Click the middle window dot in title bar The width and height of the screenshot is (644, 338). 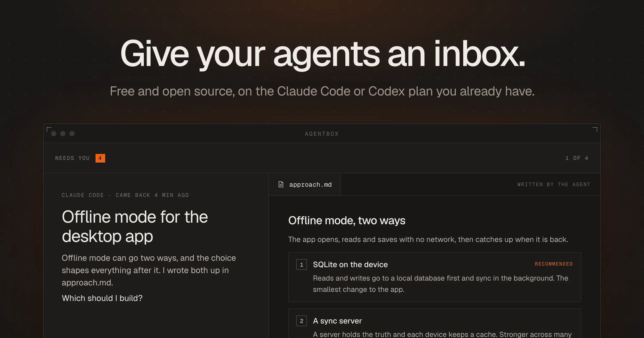[63, 134]
